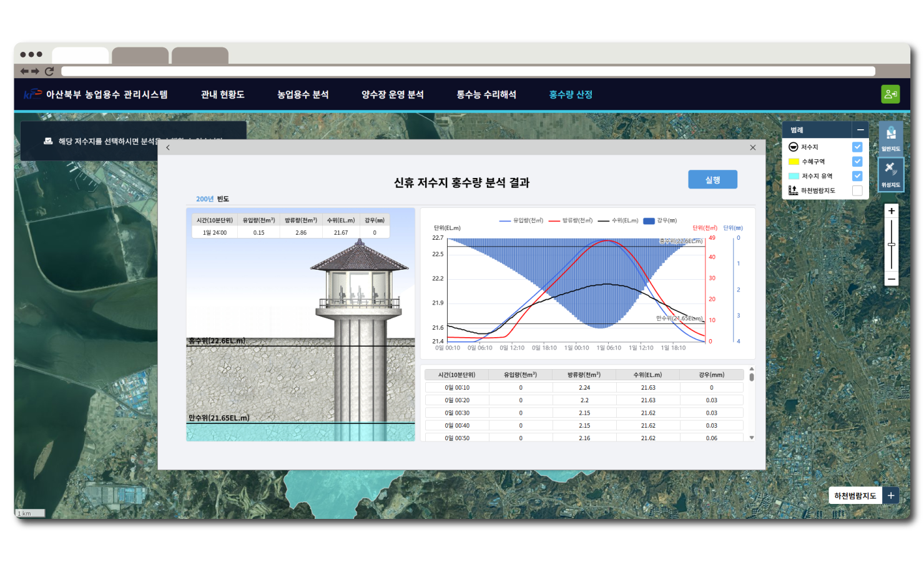Switch to 일반지도 general map view
Image resolution: width=924 pixels, height=562 pixels.
tap(891, 137)
